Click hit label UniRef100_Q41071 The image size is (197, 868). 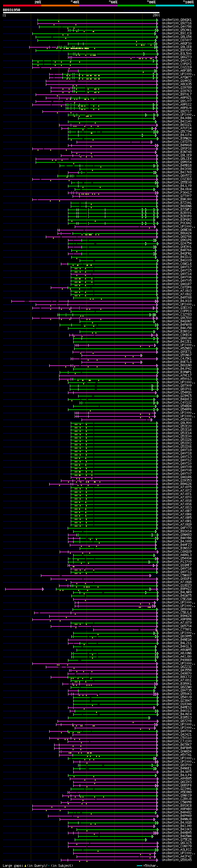pos(177,61)
